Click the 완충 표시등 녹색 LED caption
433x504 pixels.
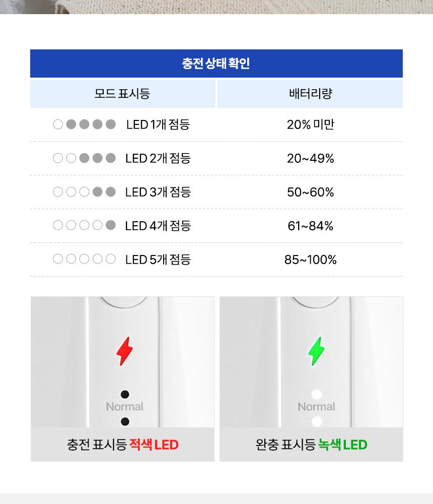coord(311,445)
